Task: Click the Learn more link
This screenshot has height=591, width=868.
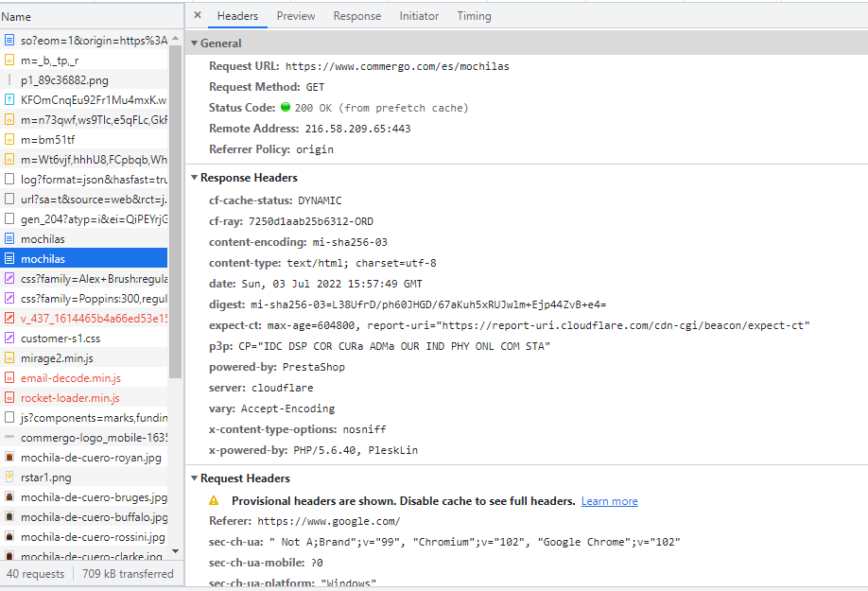Action: (609, 501)
